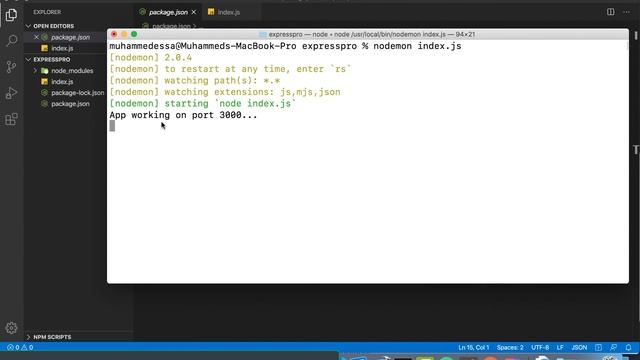Viewport: 640px width, 360px height.
Task: Open the notifications bell in status bar
Action: pos(629,347)
